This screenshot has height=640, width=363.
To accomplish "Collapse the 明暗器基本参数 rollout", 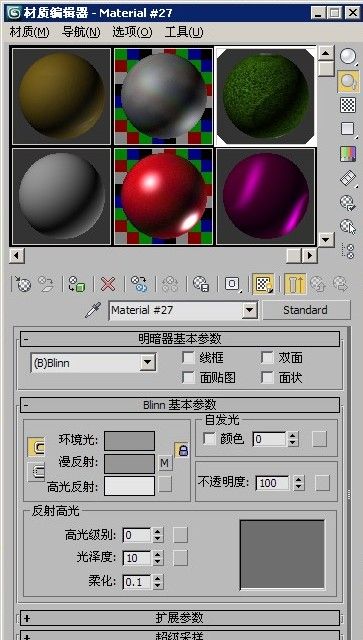I will point(180,338).
